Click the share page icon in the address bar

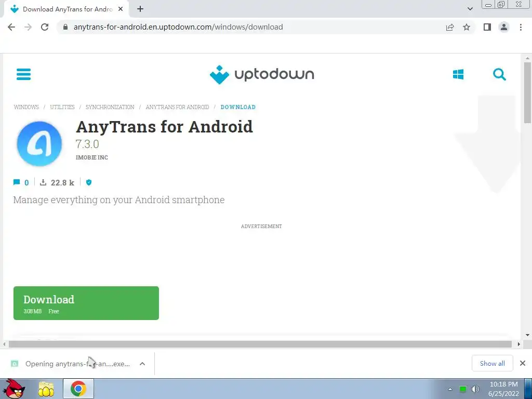pyautogui.click(x=450, y=27)
